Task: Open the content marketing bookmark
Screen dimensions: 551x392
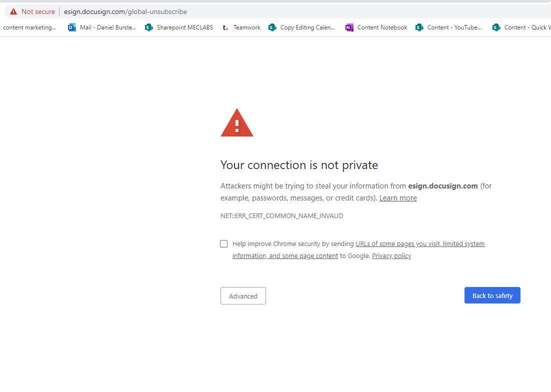Action: [x=29, y=27]
